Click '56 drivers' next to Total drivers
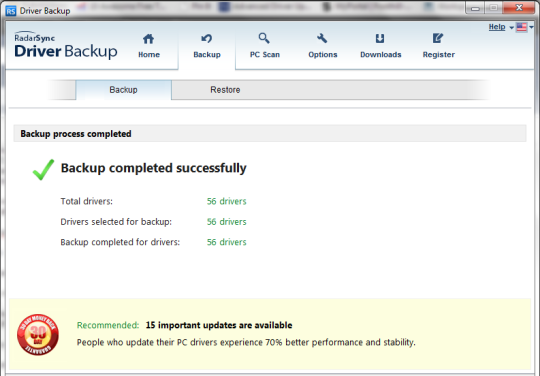 point(227,201)
